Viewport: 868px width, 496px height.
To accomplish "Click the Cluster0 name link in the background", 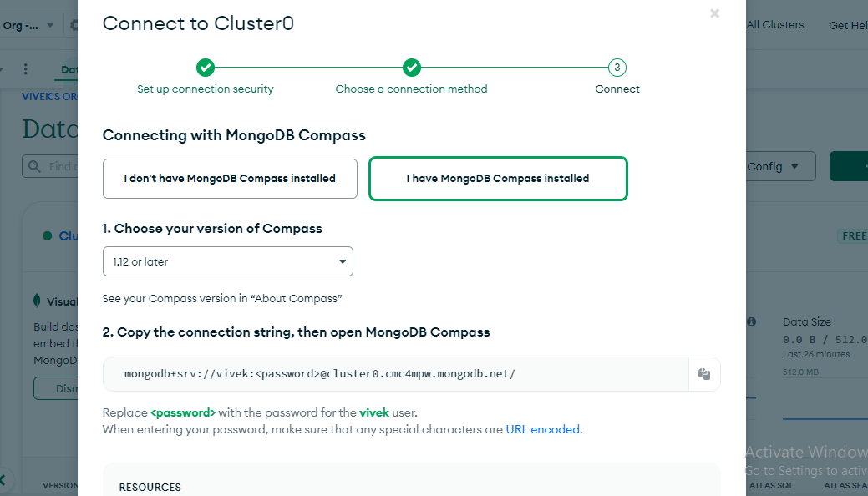I will tap(69, 236).
